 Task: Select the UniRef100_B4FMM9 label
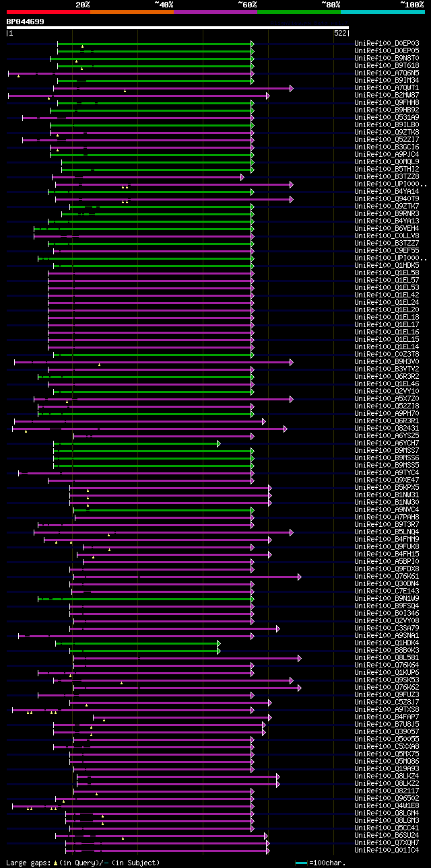(x=387, y=540)
